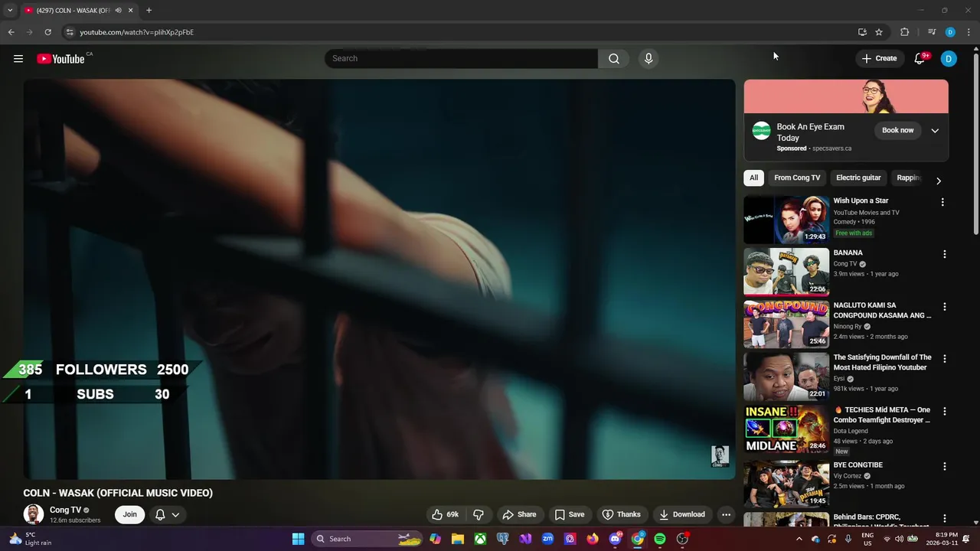Open options for Wish Upon a Star
Viewport: 980px width, 551px height.
point(942,202)
